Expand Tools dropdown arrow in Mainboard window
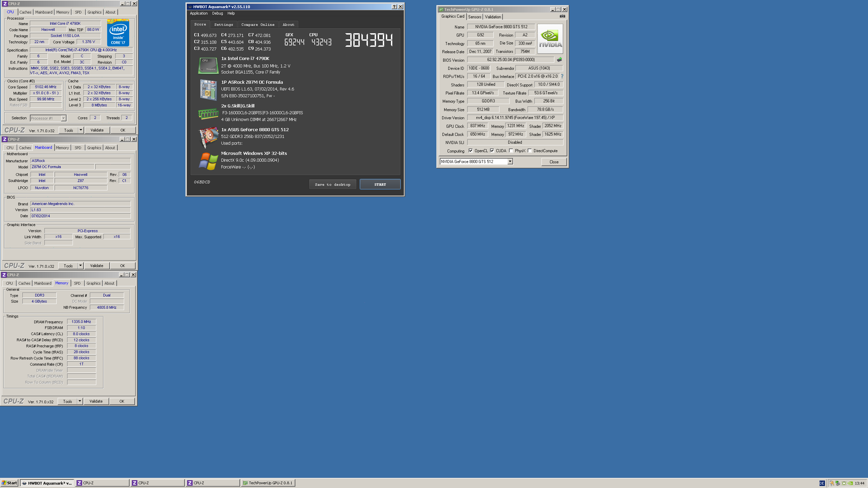 click(80, 266)
